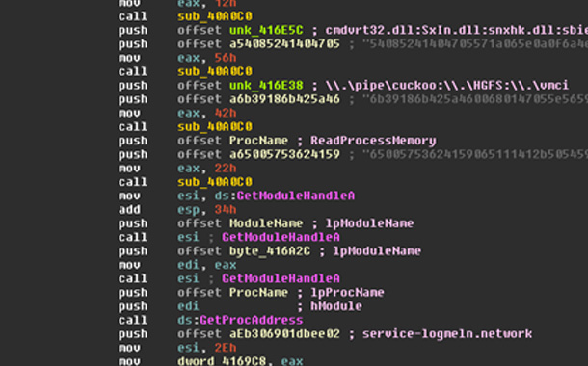The image size is (588, 366).
Task: Click unk_416E5C operand in push line
Action: pyautogui.click(x=266, y=31)
